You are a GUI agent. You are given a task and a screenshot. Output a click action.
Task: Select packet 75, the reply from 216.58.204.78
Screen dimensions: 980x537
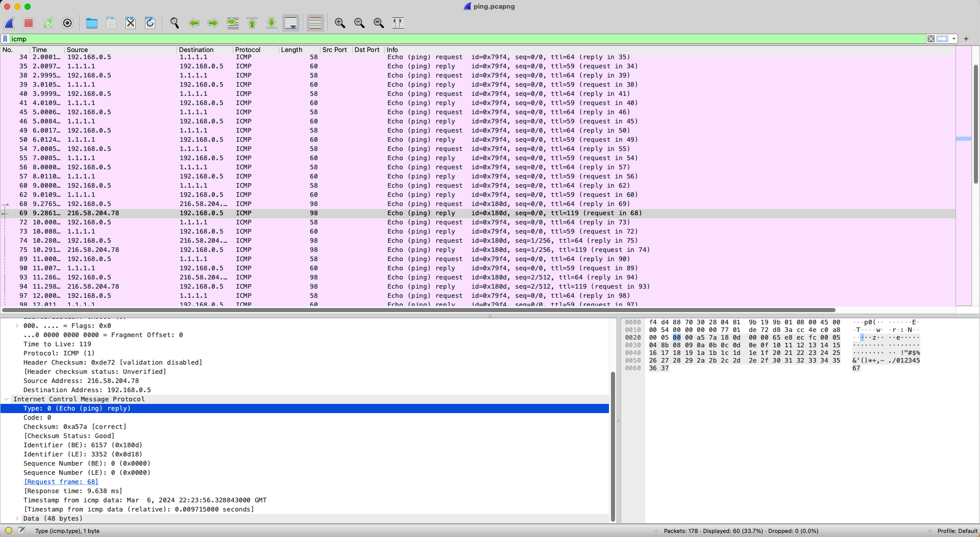pos(478,249)
